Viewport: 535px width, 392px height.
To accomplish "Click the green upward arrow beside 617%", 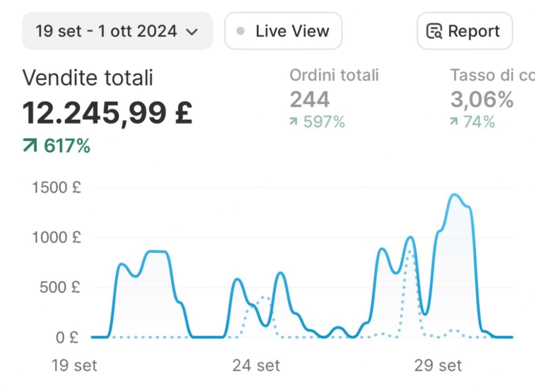I will [x=30, y=146].
